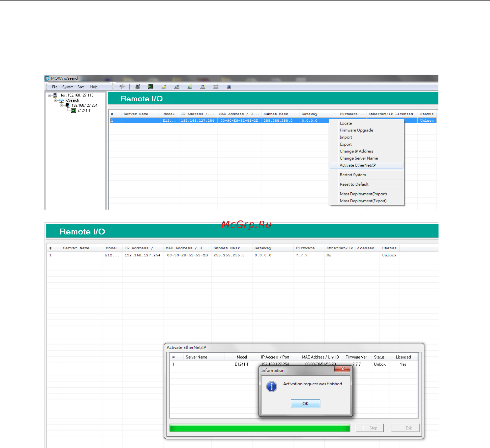Click Firmware Ver. header in activation dialog
Image resolution: width=490 pixels, height=448 pixels.
[x=356, y=357]
